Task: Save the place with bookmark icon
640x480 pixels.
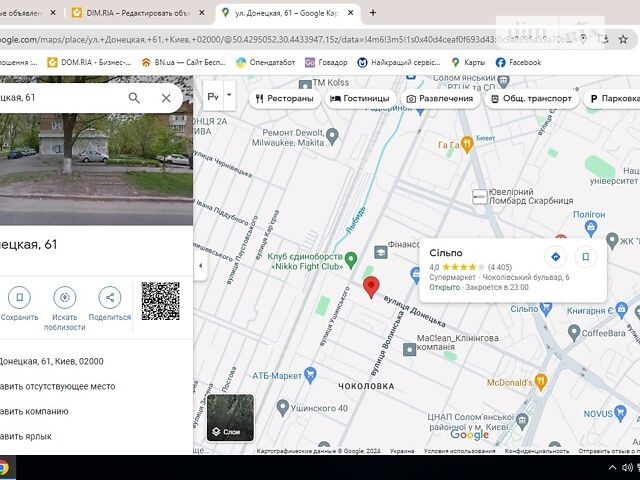Action: [x=19, y=297]
